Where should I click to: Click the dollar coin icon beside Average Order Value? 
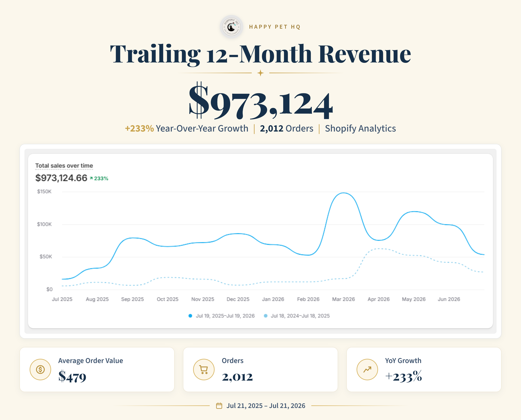pyautogui.click(x=40, y=369)
